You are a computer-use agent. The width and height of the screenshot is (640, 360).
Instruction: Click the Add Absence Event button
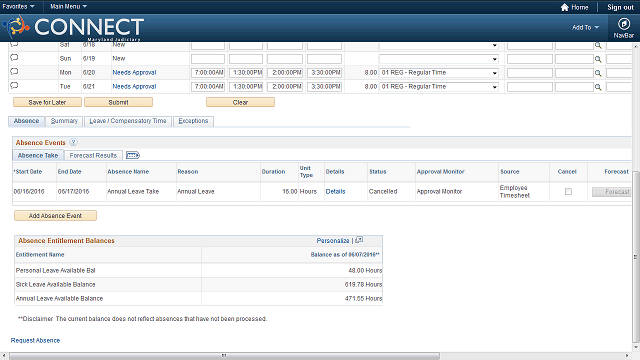coord(56,216)
